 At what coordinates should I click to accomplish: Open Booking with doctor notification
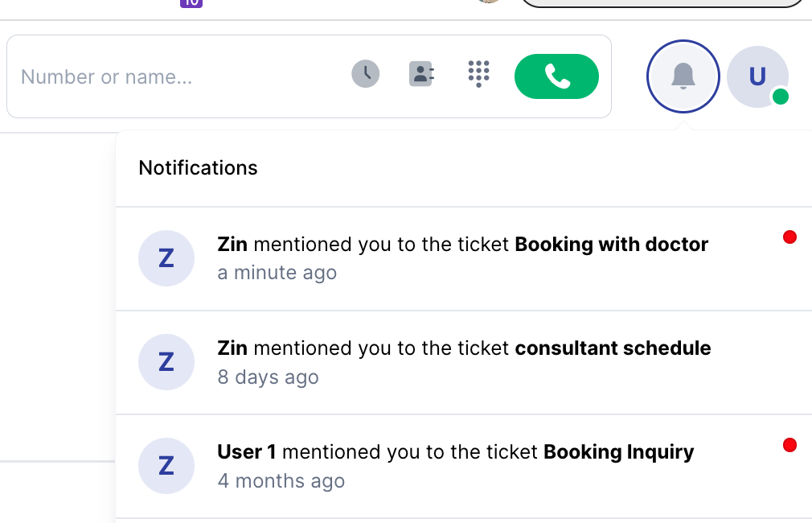tap(462, 245)
